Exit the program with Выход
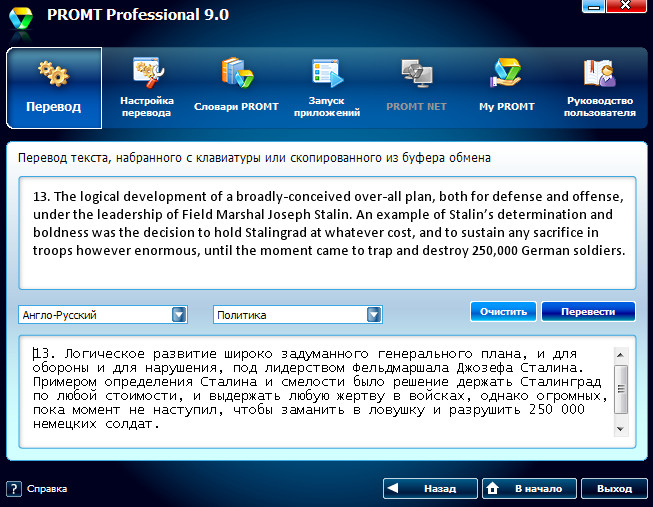 [614, 488]
